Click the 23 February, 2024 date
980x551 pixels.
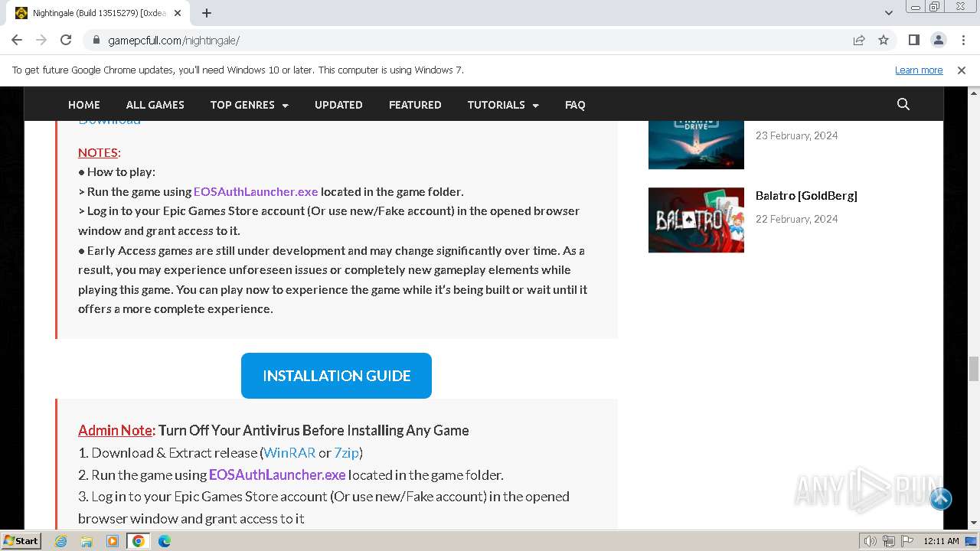tap(797, 135)
